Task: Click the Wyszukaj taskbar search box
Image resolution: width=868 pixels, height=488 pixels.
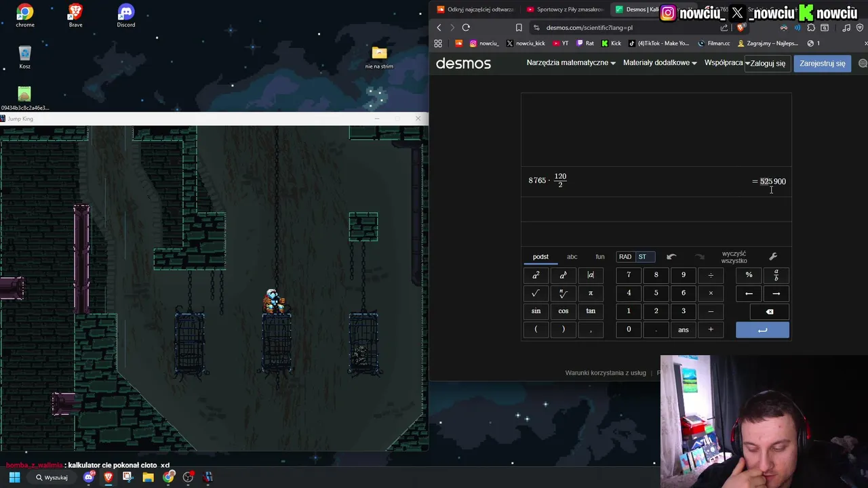Action: [52, 477]
